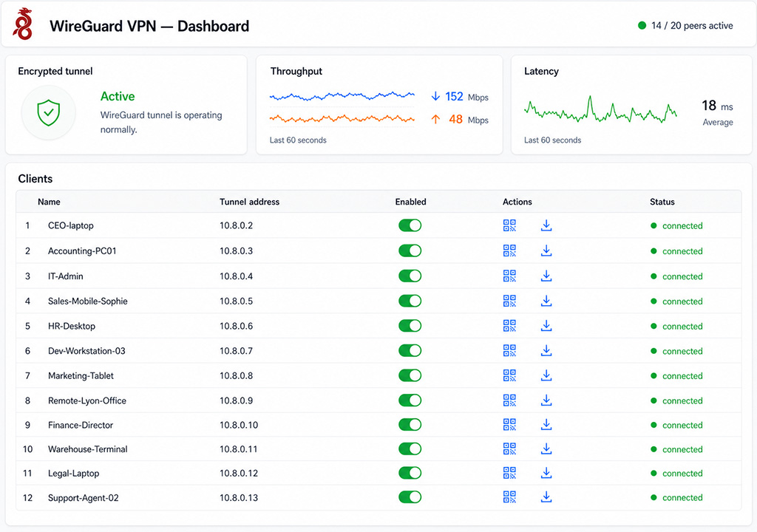Click connected status of IT-Admin
757x532 pixels.
pyautogui.click(x=676, y=276)
